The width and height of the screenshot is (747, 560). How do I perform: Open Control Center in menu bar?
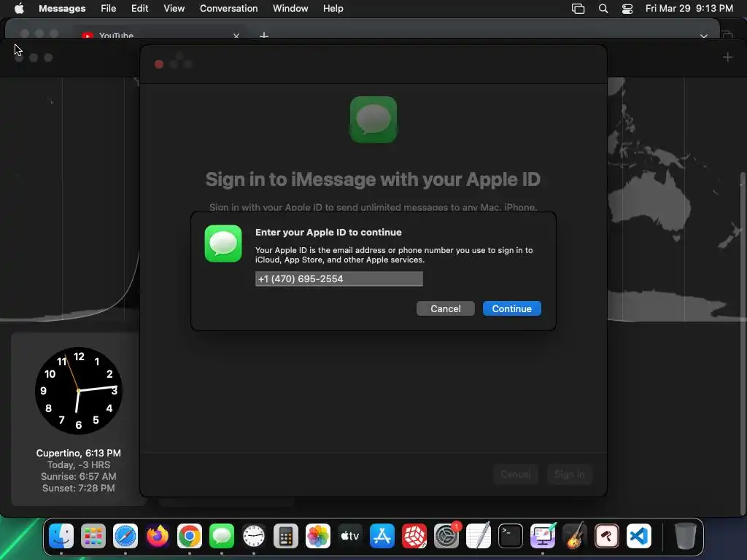pos(627,9)
